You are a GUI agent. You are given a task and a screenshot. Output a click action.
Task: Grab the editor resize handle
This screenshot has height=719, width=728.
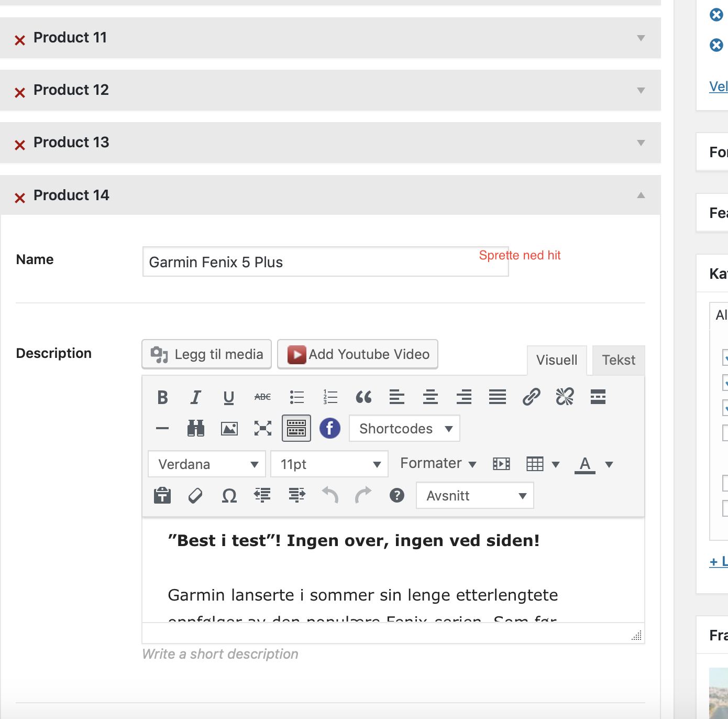636,636
